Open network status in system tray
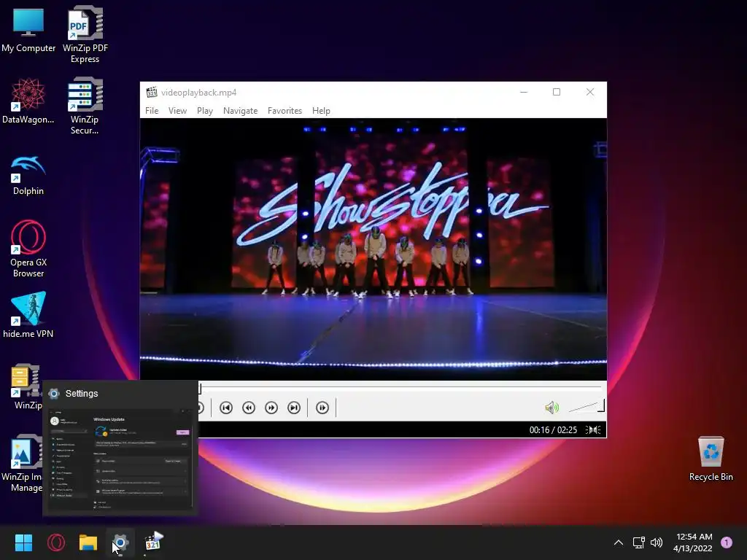Viewport: 747px width, 560px height. 639,542
